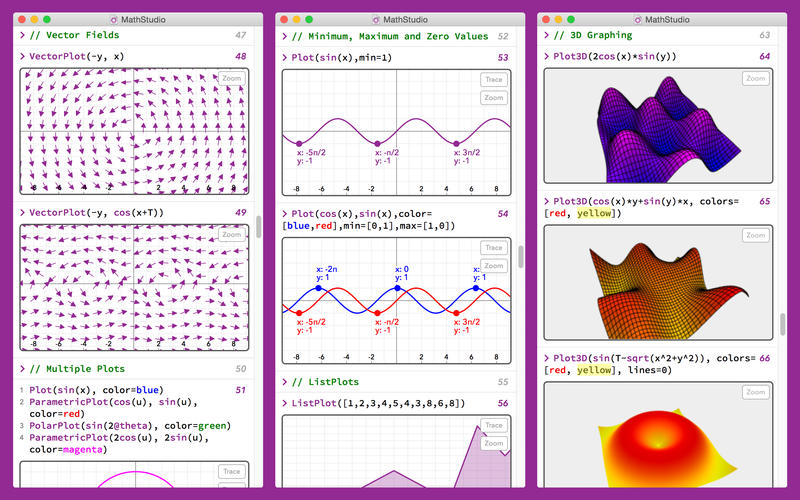This screenshot has width=800, height=500.
Task: Click the scrollbar thumb in the left window
Action: coord(260,226)
